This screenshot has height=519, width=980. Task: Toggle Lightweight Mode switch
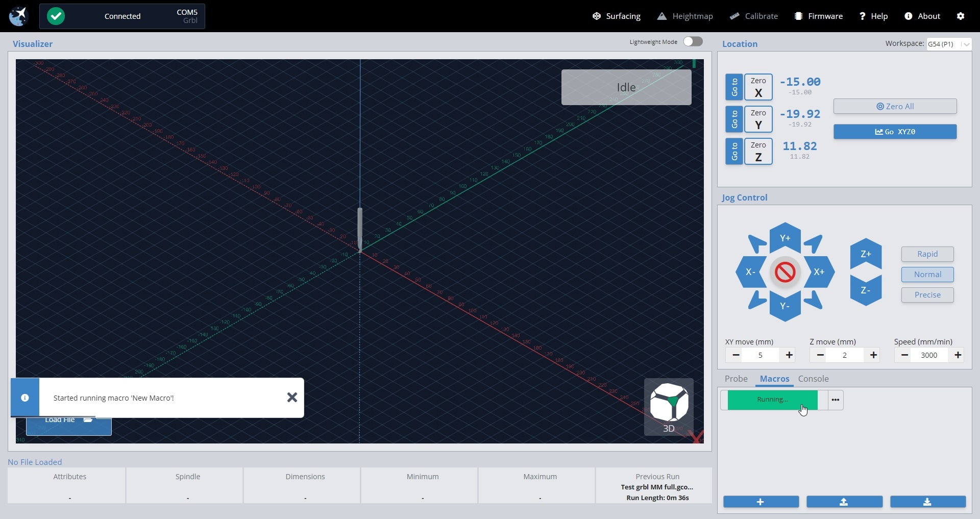pyautogui.click(x=693, y=41)
